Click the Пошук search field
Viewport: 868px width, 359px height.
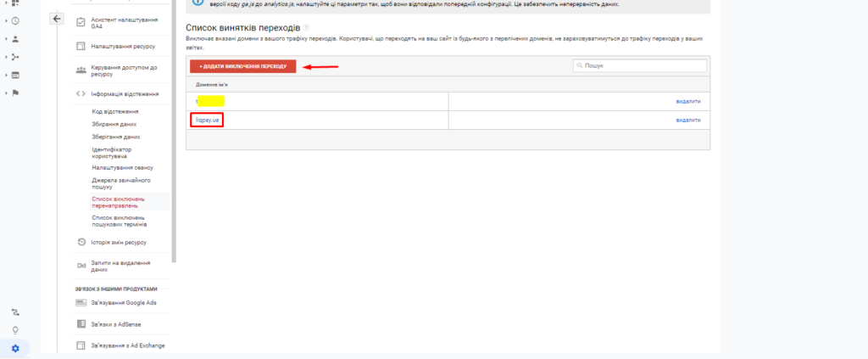tap(640, 65)
